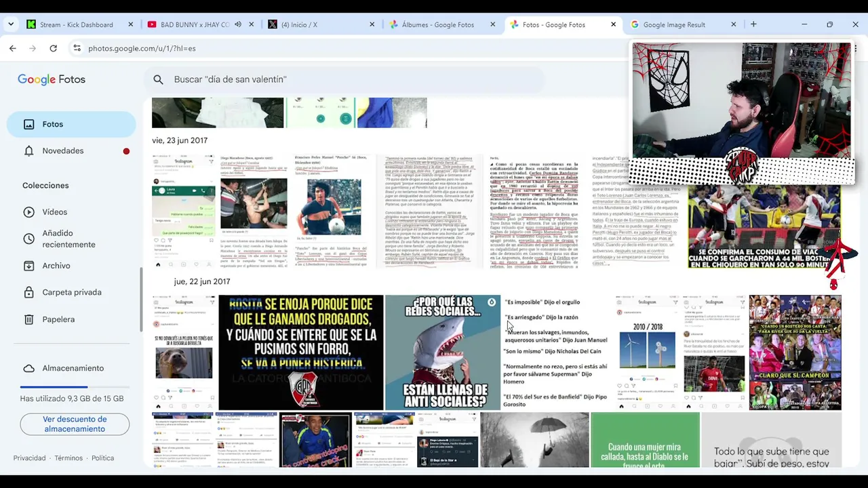Viewport: 868px width, 488px height.
Task: Close the Google Image Result tab
Action: coord(734,24)
